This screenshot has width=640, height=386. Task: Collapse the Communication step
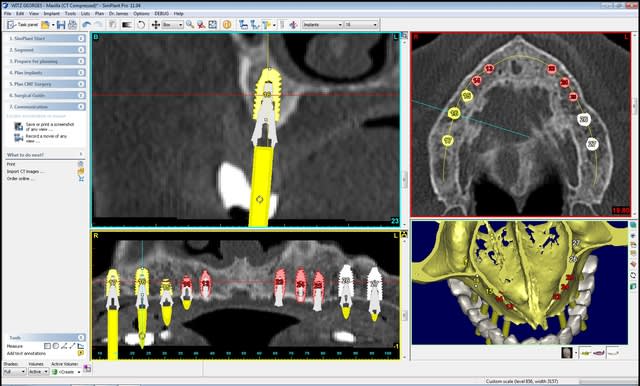tap(81, 107)
